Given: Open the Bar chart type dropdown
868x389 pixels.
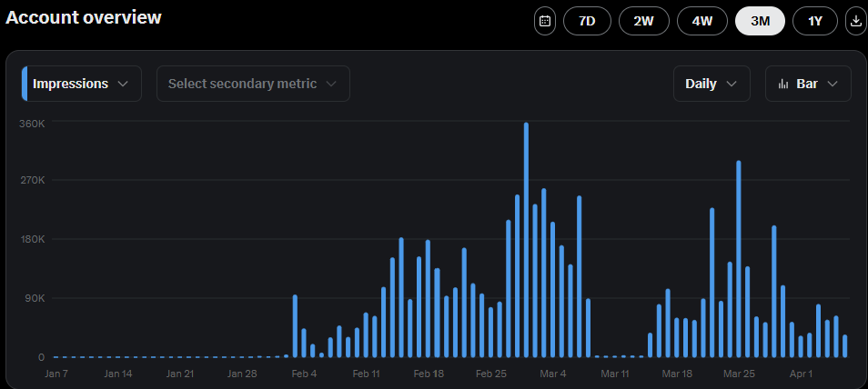Looking at the screenshot, I should click(808, 84).
